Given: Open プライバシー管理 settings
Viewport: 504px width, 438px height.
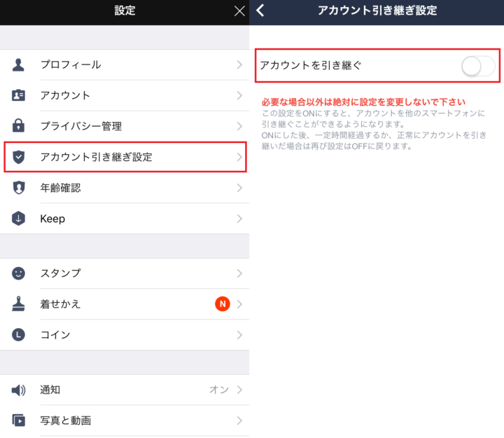Looking at the screenshot, I should pos(125,126).
